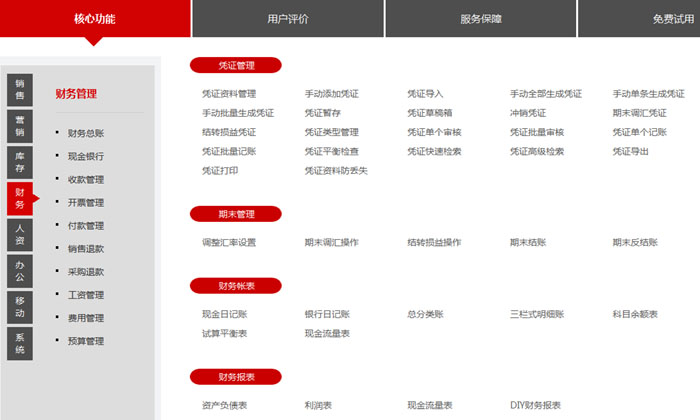Open the 系统 sidebar category
The width and height of the screenshot is (700, 420).
click(19, 342)
